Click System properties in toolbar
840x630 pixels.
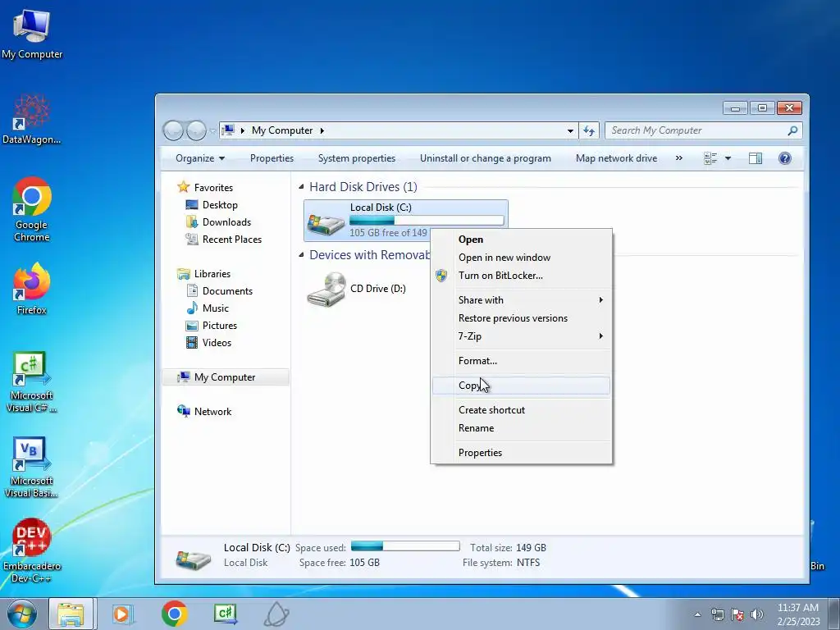(357, 158)
